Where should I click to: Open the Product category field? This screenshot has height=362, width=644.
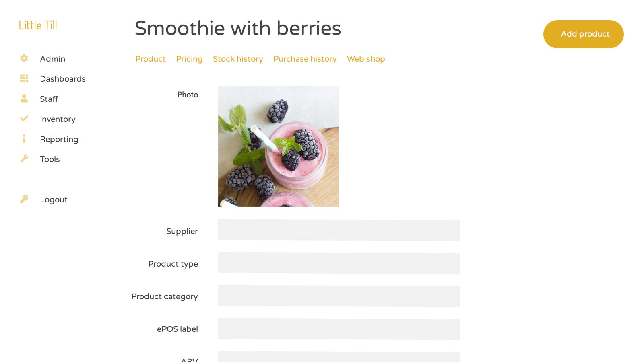click(339, 296)
